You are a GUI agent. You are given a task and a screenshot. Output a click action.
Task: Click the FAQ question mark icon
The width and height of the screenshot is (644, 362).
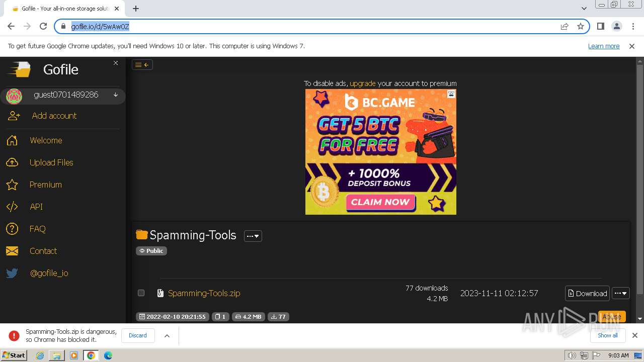(12, 229)
